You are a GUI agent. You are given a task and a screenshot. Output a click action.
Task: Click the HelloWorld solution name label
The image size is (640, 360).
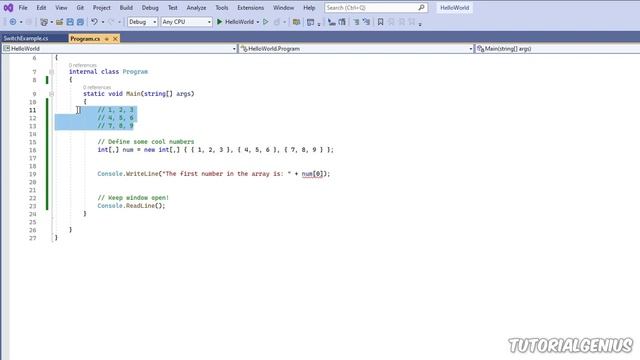pos(454,8)
